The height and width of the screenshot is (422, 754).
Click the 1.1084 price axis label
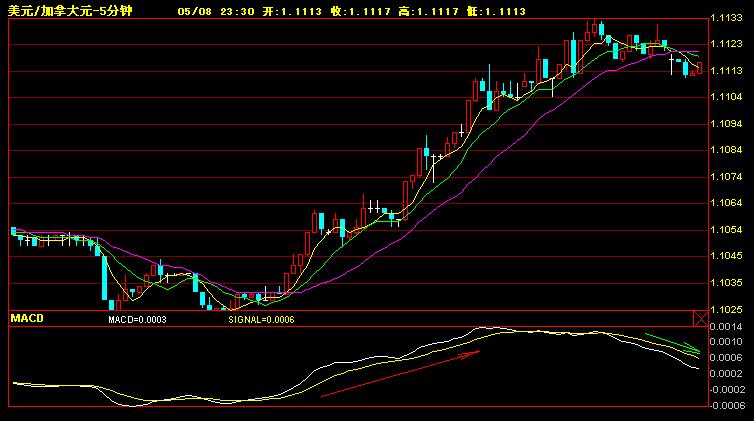point(726,150)
